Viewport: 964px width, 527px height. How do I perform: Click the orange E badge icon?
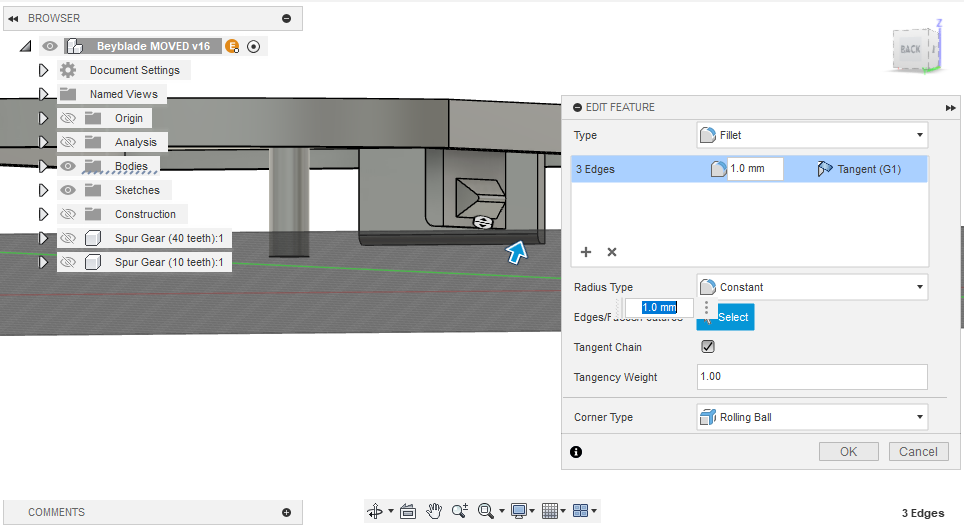(232, 46)
